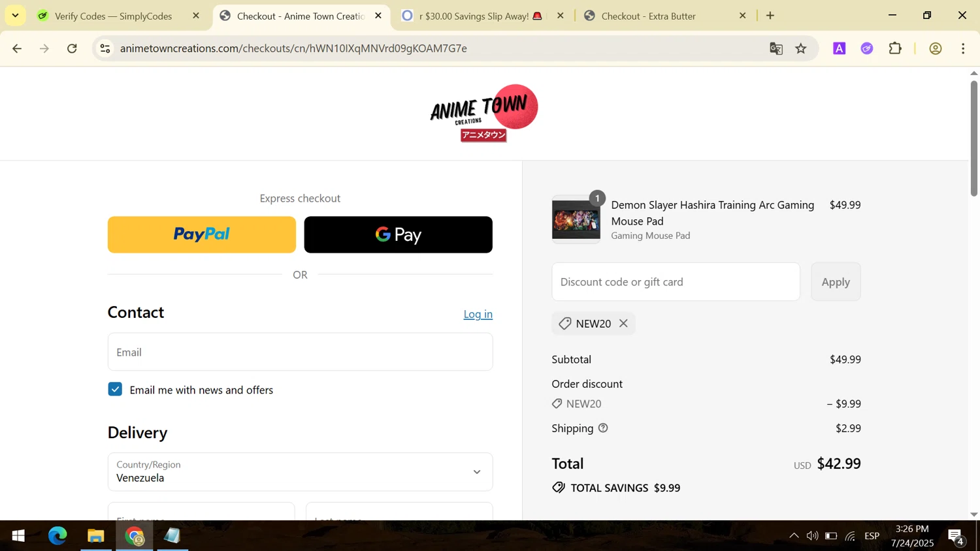This screenshot has width=980, height=551.
Task: Click the Demon Slayer product title
Action: point(713,213)
